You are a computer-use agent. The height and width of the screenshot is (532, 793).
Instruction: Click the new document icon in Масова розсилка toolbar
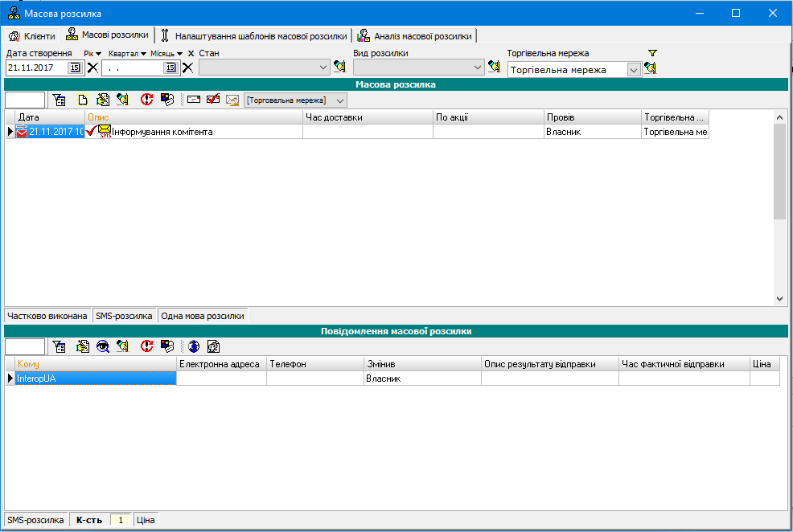coord(82,100)
